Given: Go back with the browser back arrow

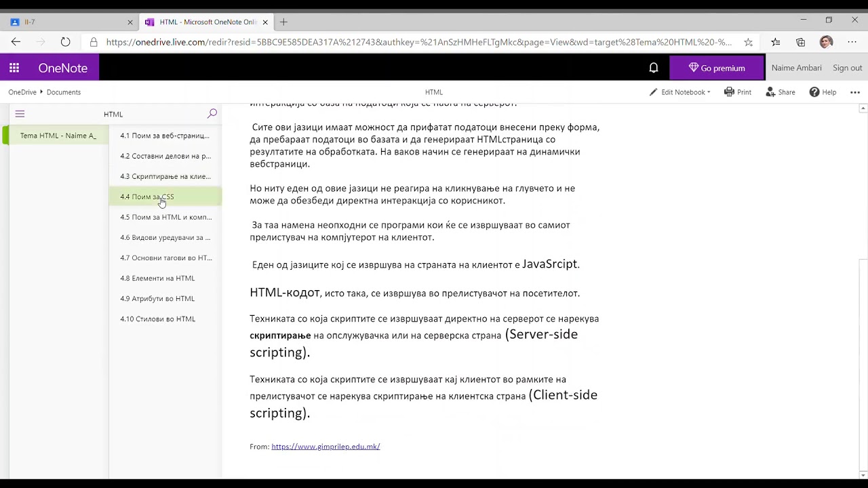Looking at the screenshot, I should (x=16, y=42).
